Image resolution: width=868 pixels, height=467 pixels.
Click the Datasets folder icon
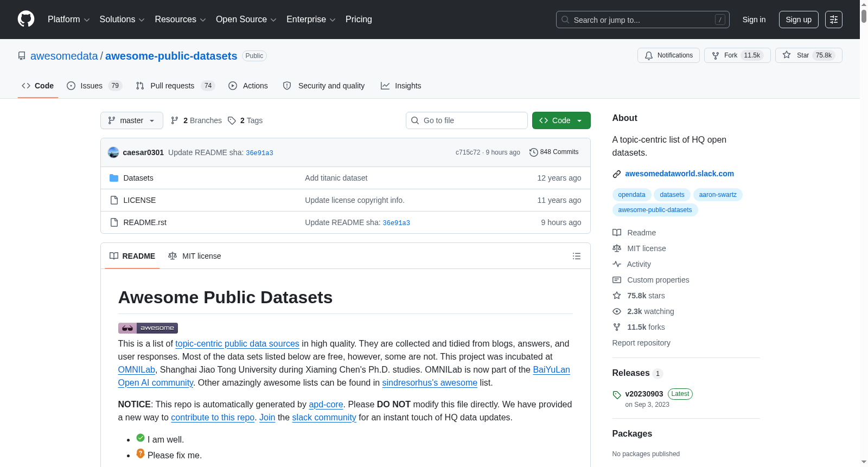coord(114,178)
